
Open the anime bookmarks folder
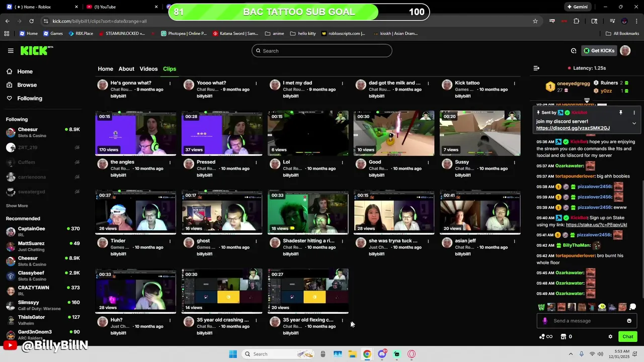click(274, 34)
